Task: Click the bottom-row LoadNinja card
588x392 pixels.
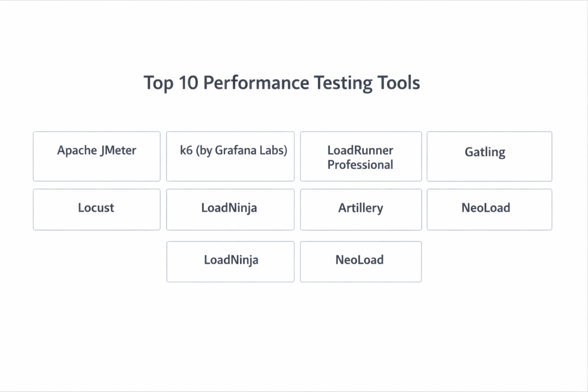Action: tap(230, 261)
